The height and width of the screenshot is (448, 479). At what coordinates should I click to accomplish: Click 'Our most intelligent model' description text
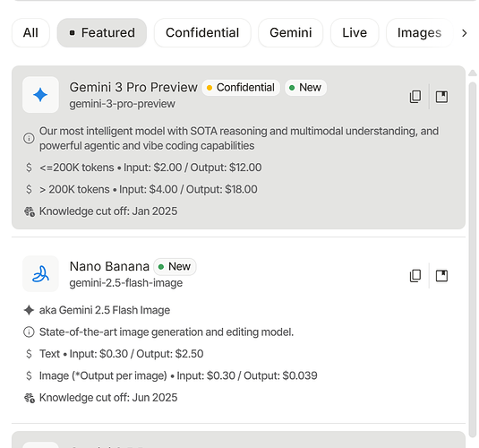[x=239, y=138]
